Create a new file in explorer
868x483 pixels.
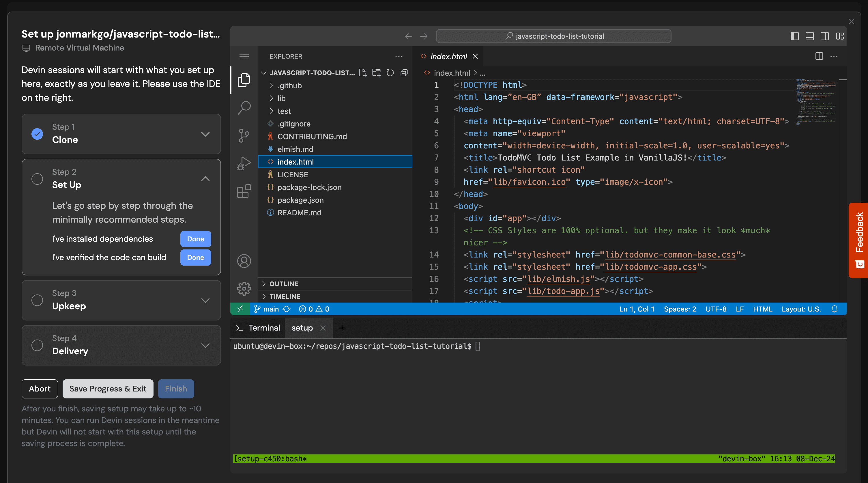tap(362, 73)
